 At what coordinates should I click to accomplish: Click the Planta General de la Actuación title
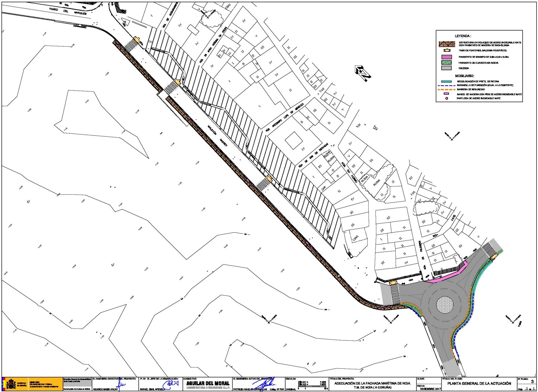(x=479, y=384)
